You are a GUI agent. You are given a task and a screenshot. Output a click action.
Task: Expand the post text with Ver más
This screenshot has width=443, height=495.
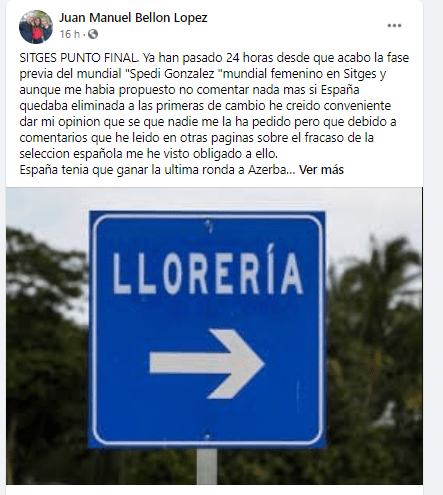point(321,170)
